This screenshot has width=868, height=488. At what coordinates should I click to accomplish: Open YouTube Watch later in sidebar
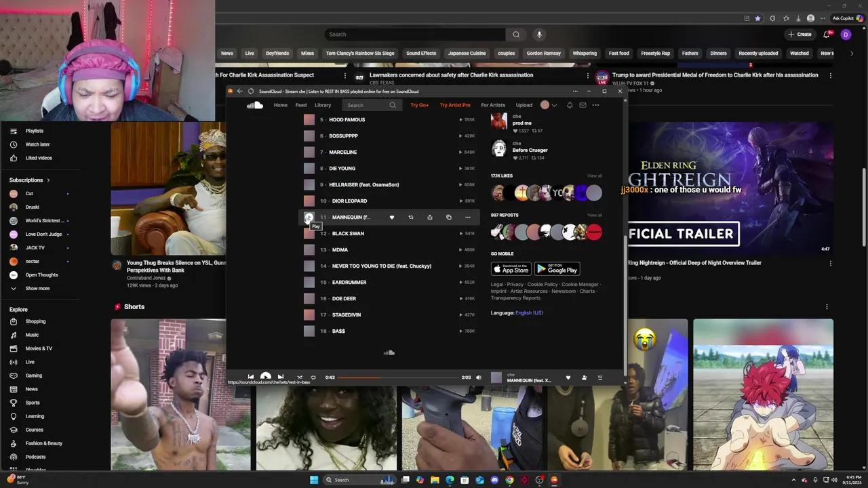pyautogui.click(x=38, y=144)
